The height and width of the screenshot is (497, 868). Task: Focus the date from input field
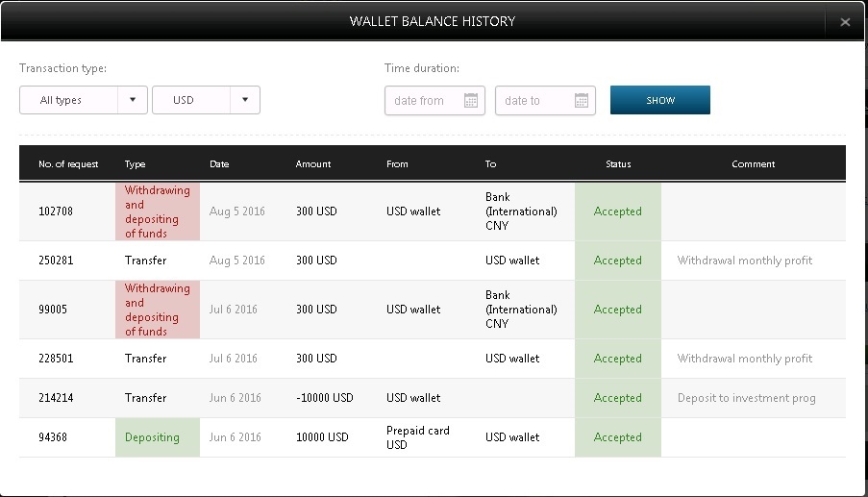tap(421, 101)
